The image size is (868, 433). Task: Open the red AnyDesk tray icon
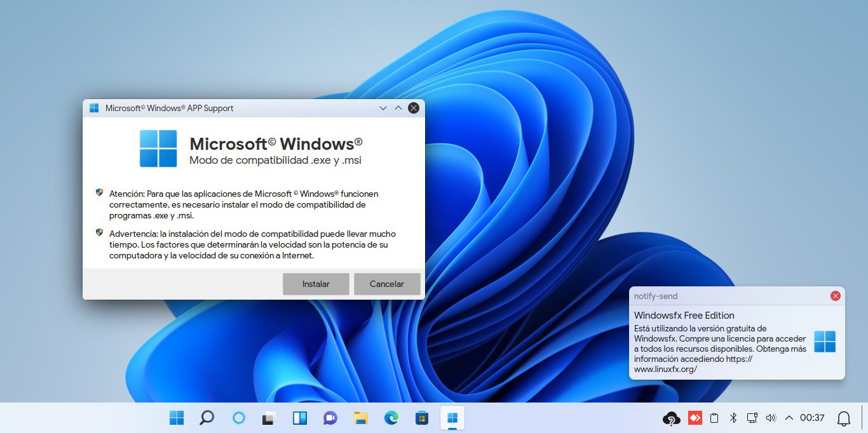click(695, 418)
